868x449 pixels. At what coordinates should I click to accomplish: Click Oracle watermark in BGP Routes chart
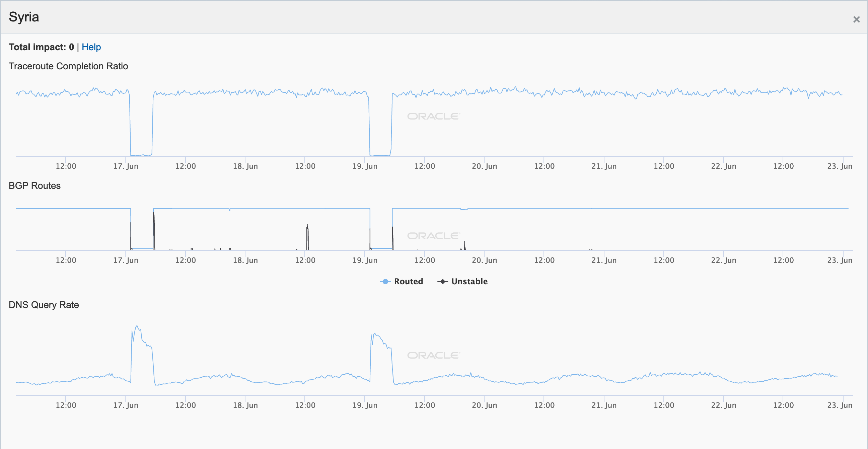433,236
